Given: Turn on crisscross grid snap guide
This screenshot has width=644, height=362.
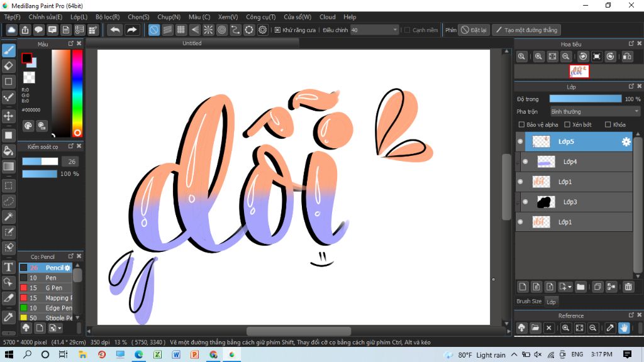Looking at the screenshot, I should pyautogui.click(x=181, y=30).
